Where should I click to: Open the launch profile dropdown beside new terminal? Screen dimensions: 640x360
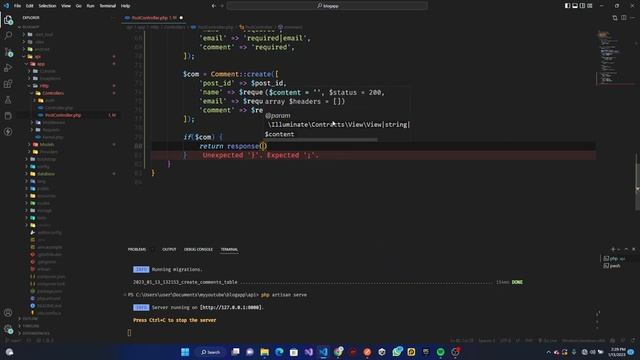619,249
